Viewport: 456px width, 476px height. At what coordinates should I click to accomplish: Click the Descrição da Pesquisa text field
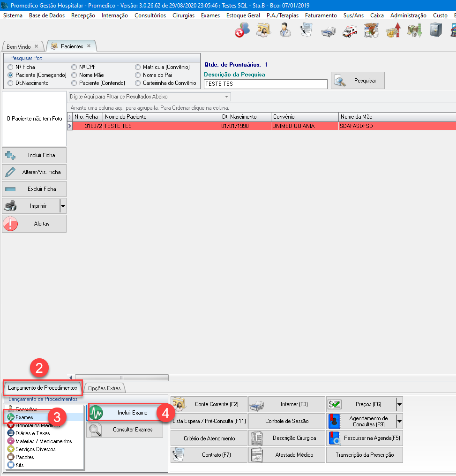point(265,84)
